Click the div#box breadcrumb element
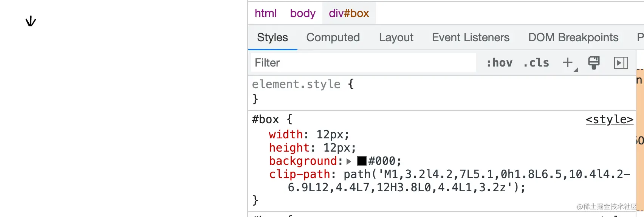Image resolution: width=644 pixels, height=217 pixels. pos(349,13)
